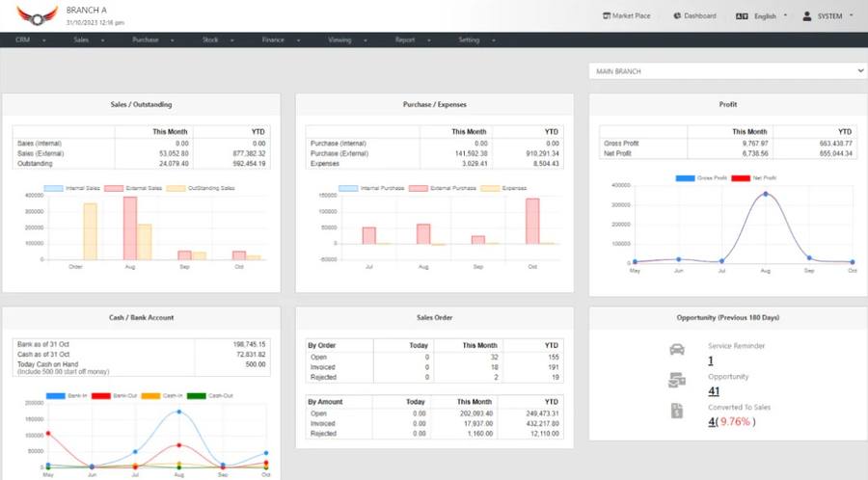
Task: Click the BRANCH A title text
Action: point(87,10)
